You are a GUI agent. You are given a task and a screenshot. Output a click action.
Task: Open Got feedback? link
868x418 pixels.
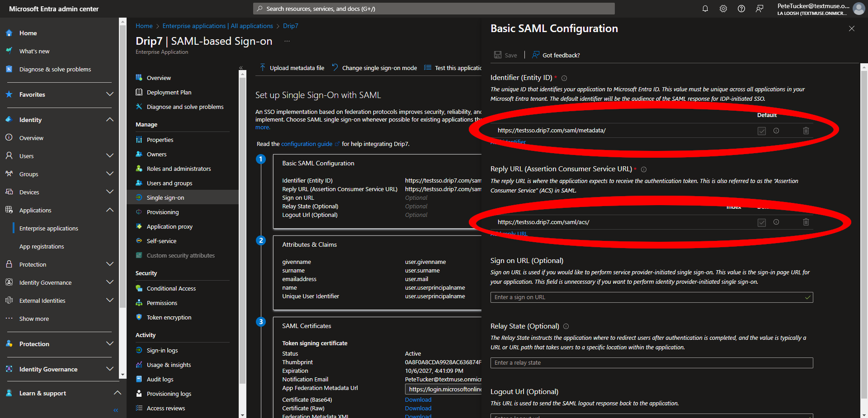click(x=556, y=55)
